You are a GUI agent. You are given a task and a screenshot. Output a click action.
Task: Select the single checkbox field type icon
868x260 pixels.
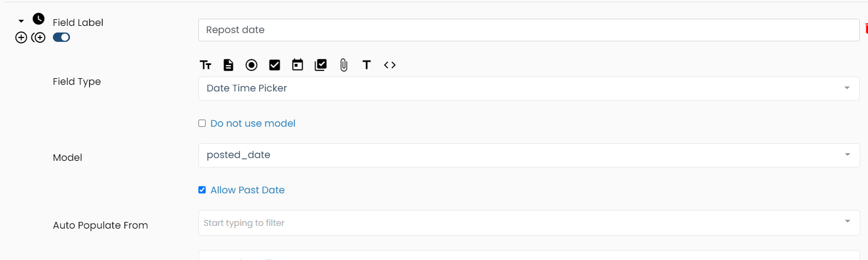click(x=274, y=65)
